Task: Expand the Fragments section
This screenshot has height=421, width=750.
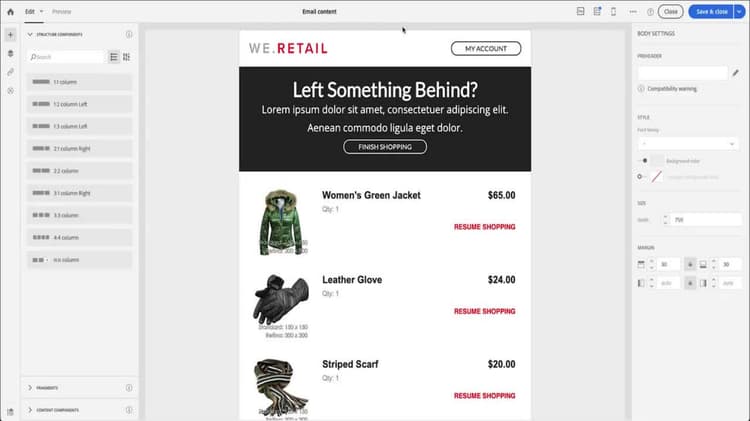Action: coord(30,388)
